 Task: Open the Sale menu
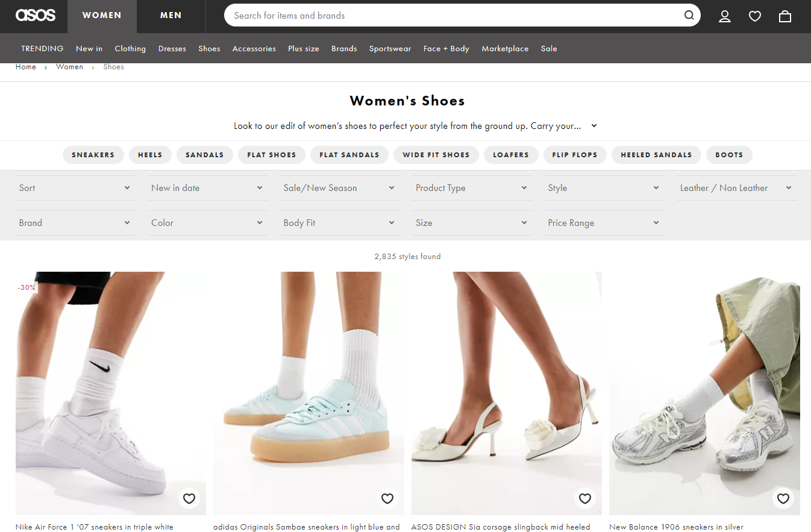coord(549,49)
